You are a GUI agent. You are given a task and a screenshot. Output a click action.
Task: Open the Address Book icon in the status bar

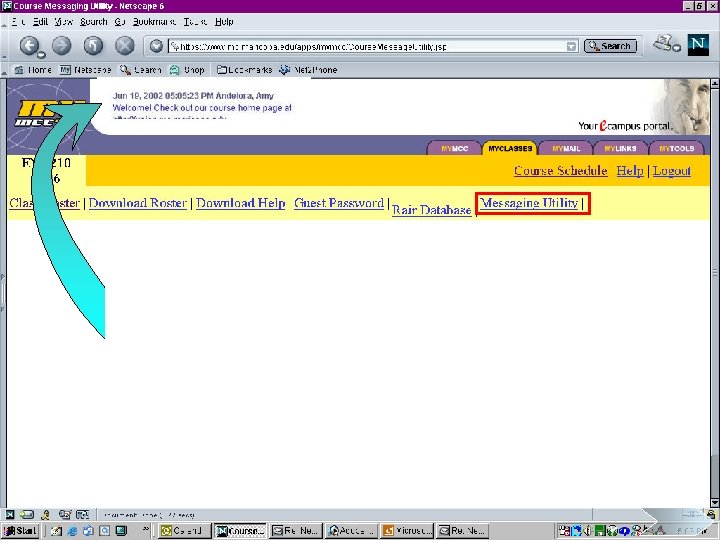point(82,515)
